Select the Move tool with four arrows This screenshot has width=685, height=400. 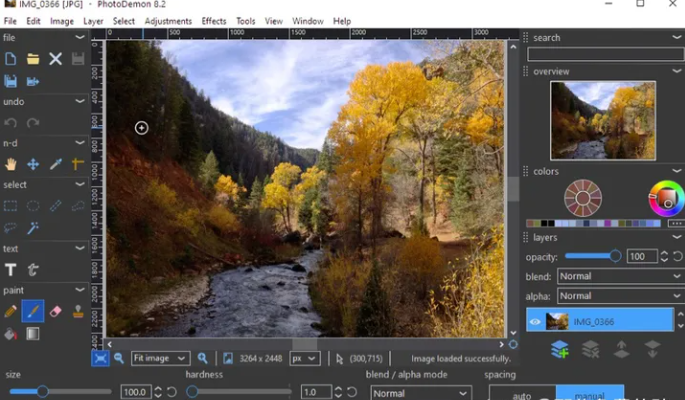(x=33, y=164)
